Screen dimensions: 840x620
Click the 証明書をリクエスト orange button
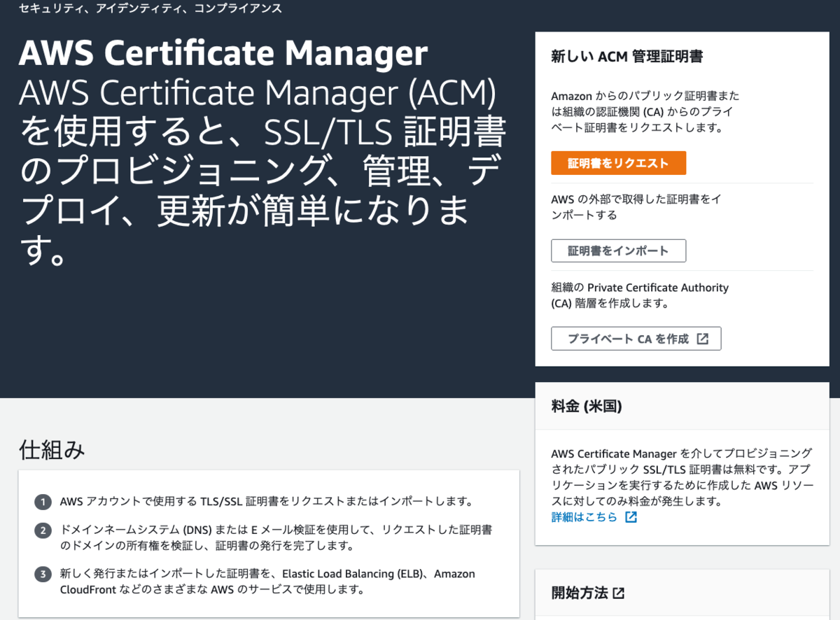(618, 163)
